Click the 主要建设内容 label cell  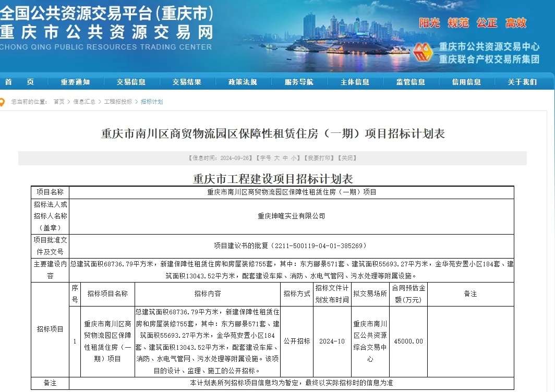click(50, 270)
